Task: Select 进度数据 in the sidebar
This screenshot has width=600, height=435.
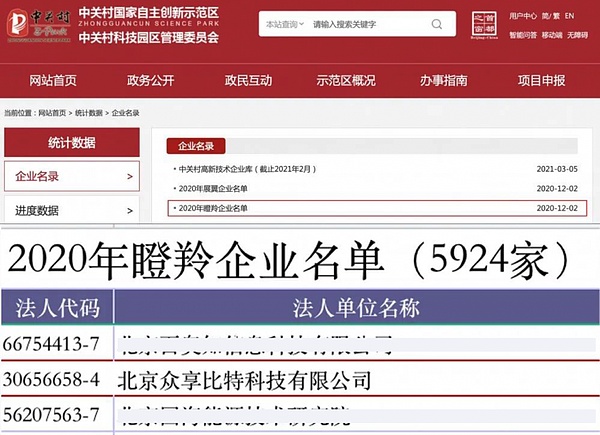Action: (x=72, y=209)
